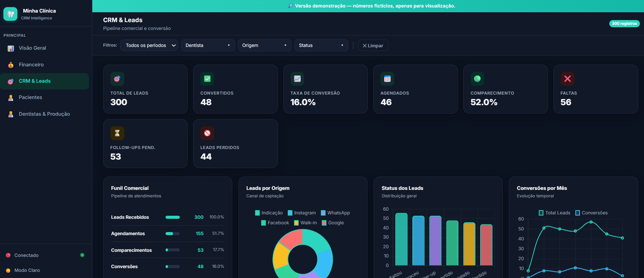This screenshot has height=278, width=644.
Task: Click the Minha Clínica tooth logo
Action: point(10,14)
